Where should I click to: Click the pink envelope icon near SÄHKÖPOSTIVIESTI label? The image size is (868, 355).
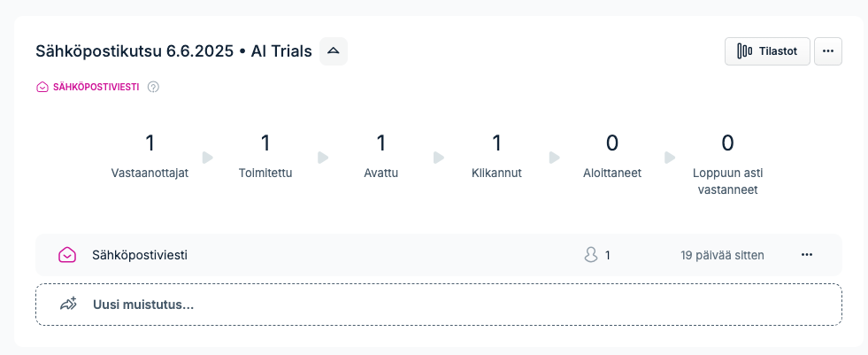tap(42, 87)
